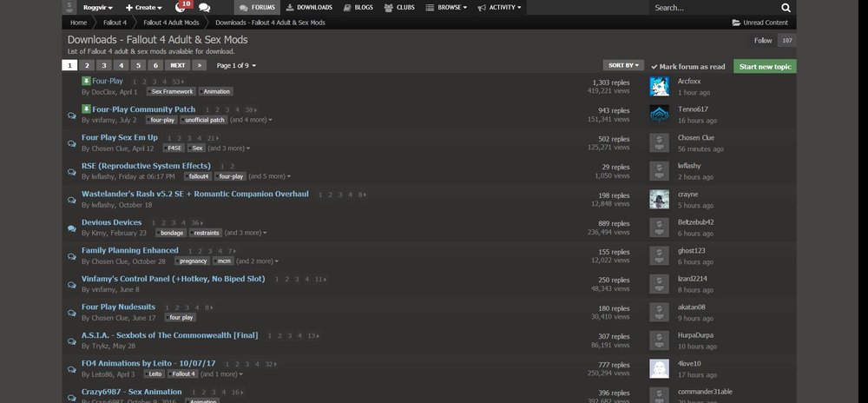Follow this forum
Screen dimensions: 868x403
coord(763,41)
